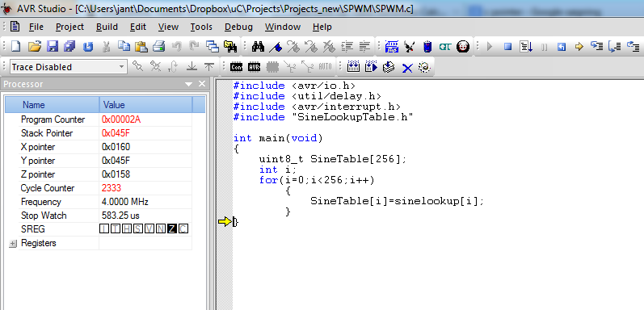Stop debugging with the blue square icon
Image resolution: width=644 pixels, height=310 pixels.
tap(508, 47)
